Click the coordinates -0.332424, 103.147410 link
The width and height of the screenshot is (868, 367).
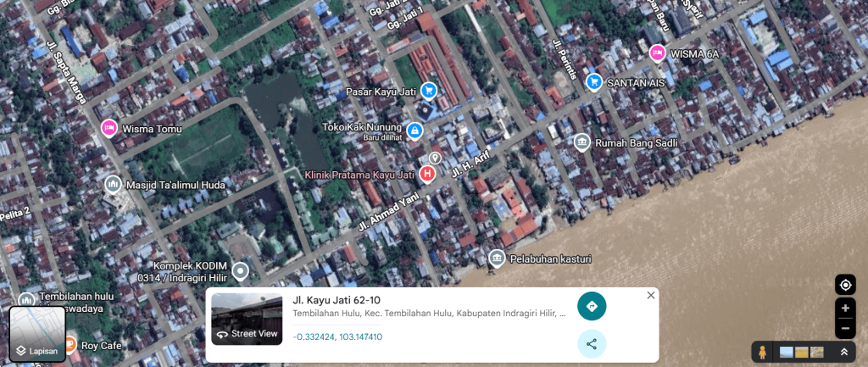(337, 337)
